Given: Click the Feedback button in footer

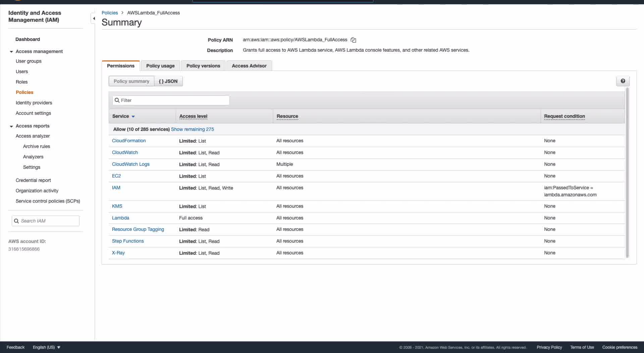Looking at the screenshot, I should pos(16,347).
